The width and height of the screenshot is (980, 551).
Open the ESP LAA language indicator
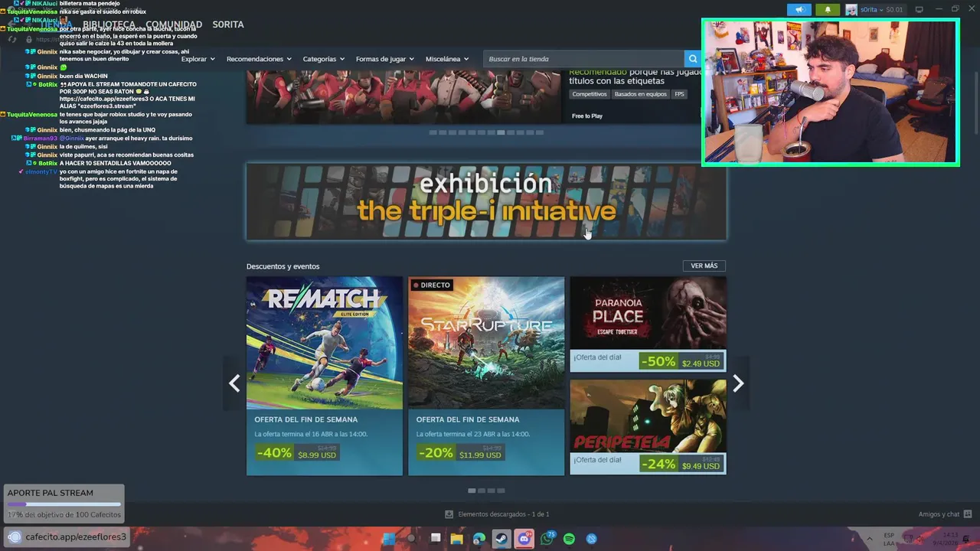pos(889,539)
